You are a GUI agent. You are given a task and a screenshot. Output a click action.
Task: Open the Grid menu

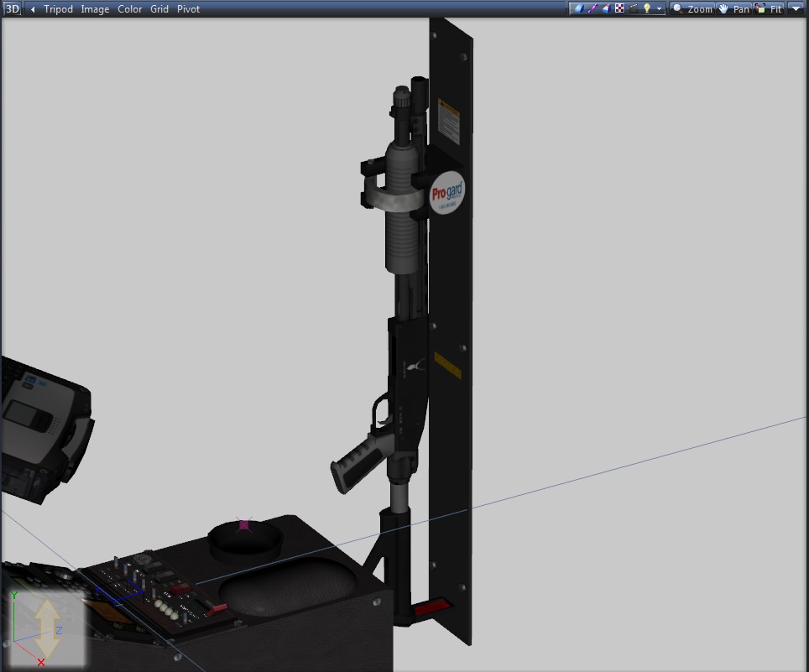point(159,9)
